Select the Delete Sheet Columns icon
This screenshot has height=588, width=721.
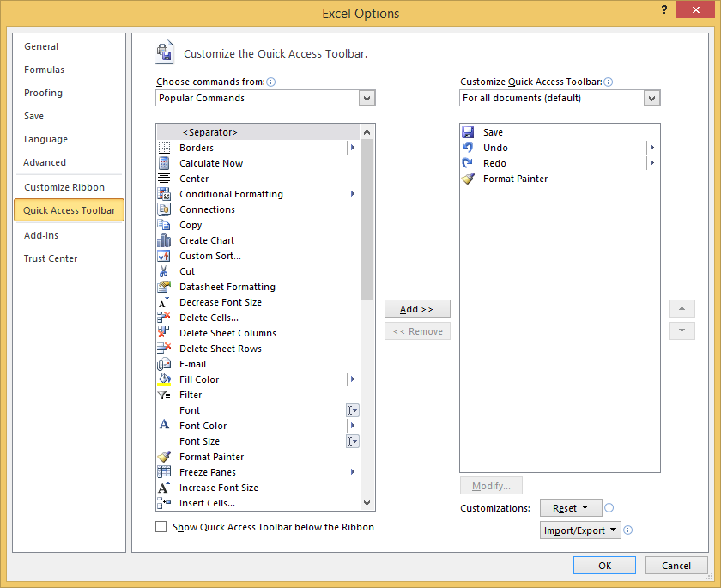point(164,333)
